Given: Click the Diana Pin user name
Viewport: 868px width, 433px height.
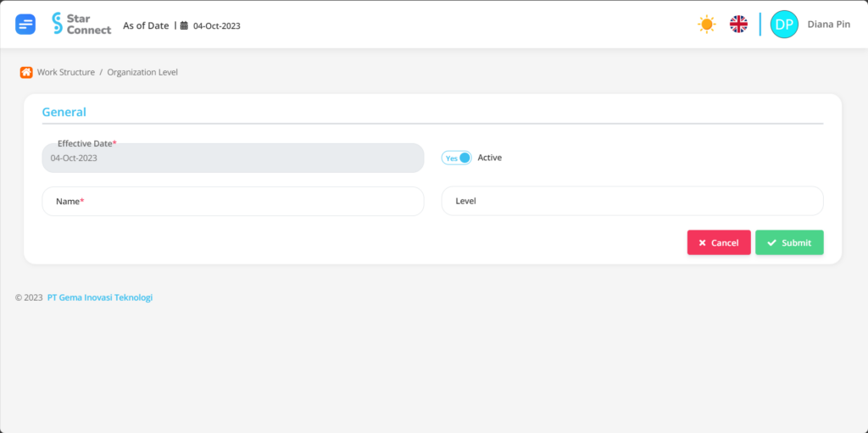Looking at the screenshot, I should tap(829, 25).
